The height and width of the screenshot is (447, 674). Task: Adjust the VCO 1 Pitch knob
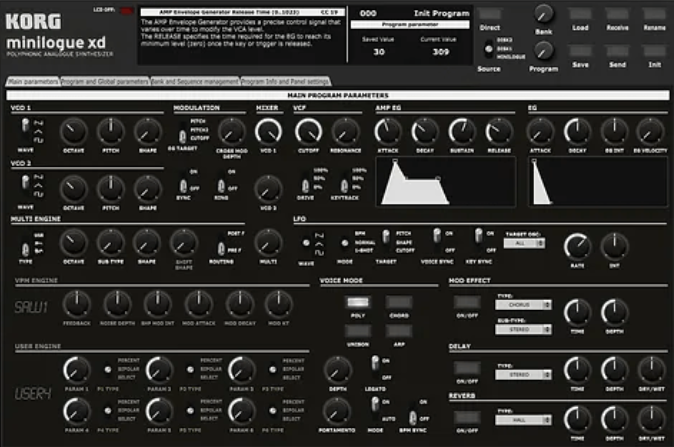tap(111, 132)
